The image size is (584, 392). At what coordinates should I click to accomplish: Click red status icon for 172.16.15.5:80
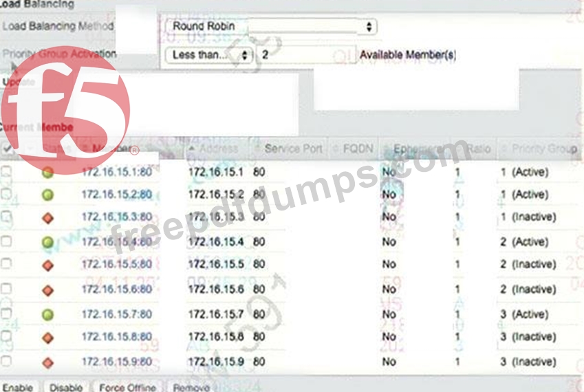(x=47, y=265)
